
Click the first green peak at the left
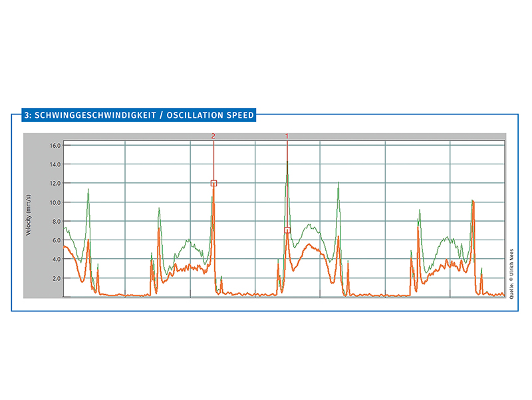click(88, 190)
